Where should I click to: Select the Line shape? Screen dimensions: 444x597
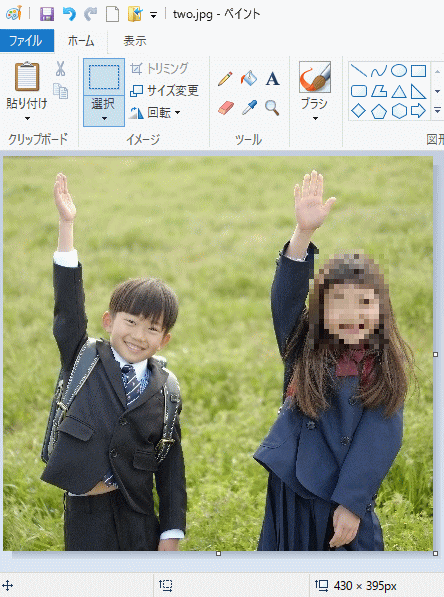(358, 71)
